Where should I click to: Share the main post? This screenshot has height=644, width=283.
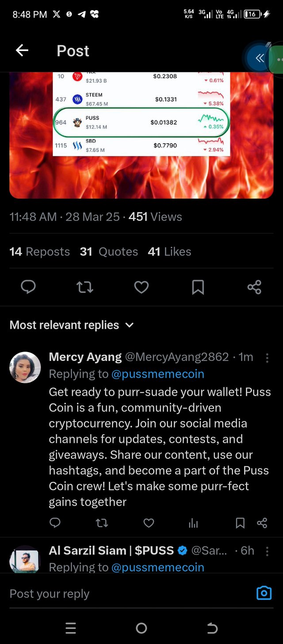(254, 288)
